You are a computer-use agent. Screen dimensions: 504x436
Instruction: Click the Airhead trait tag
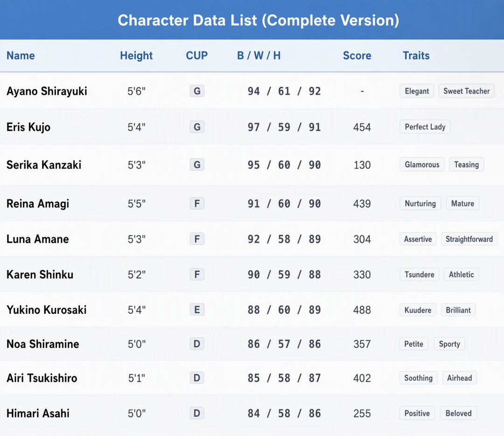coord(459,378)
